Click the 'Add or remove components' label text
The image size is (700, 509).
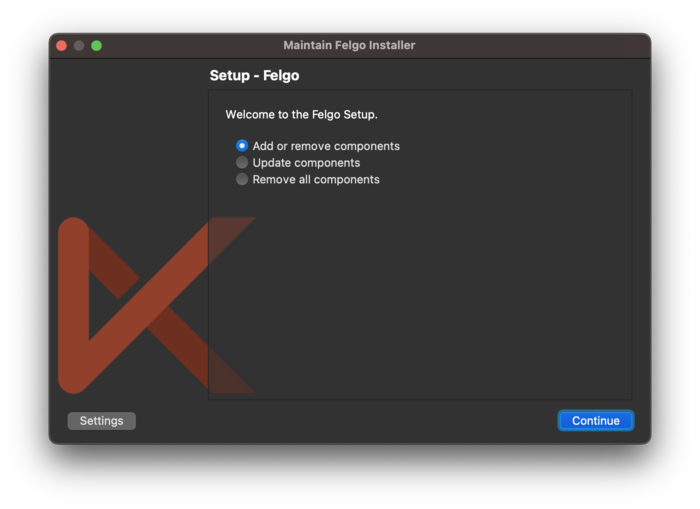(326, 146)
